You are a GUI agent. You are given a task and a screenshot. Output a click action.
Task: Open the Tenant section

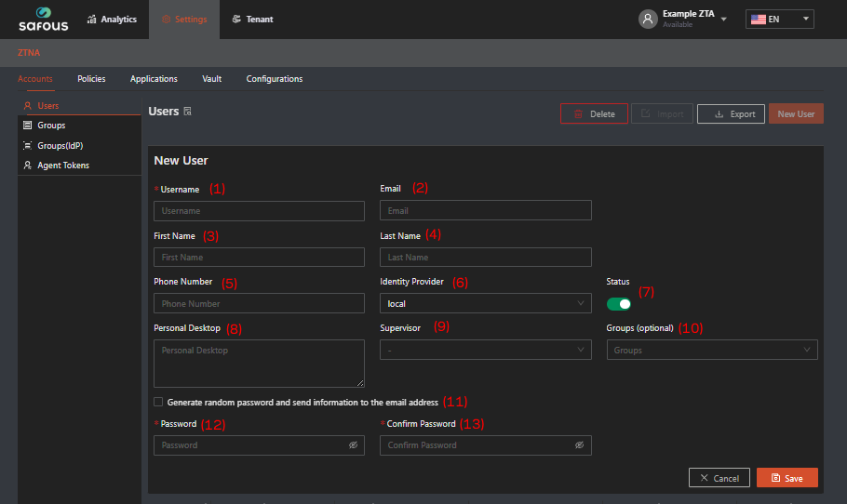pos(252,20)
